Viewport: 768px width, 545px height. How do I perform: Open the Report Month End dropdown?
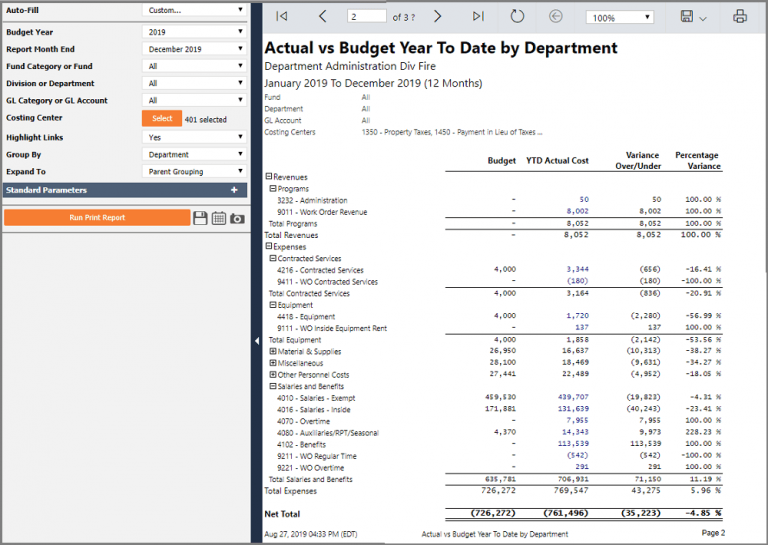coord(194,49)
